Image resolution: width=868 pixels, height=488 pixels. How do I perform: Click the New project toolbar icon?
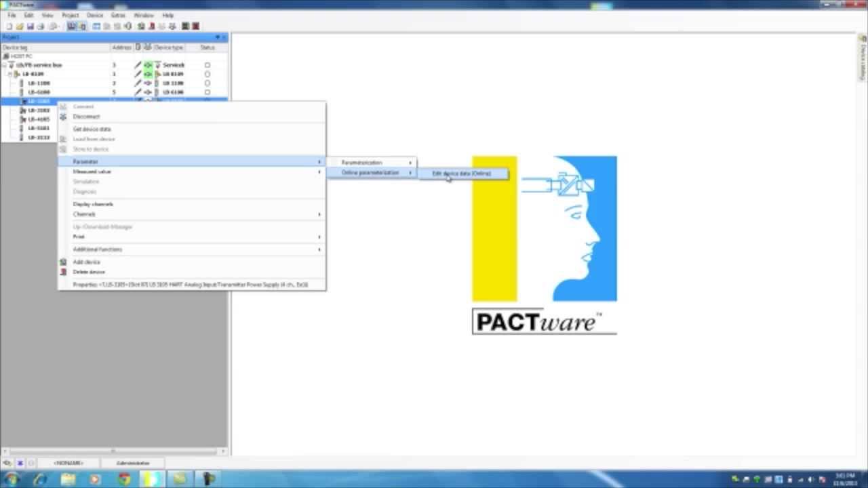click(11, 26)
